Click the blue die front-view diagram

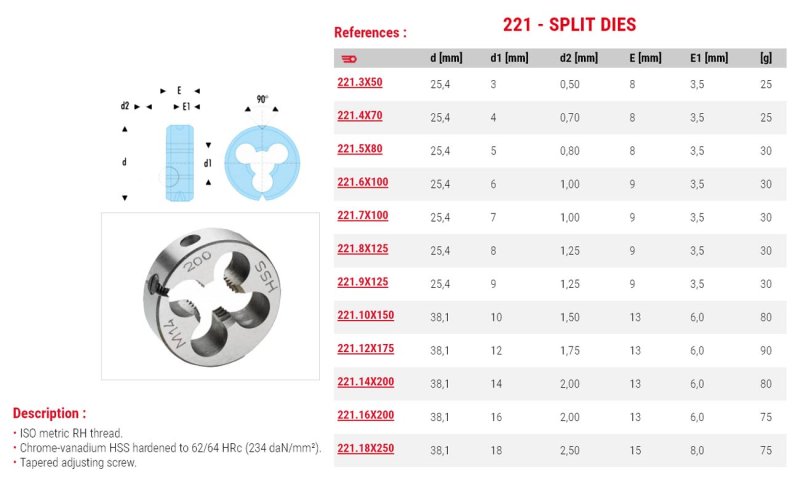pyautogui.click(x=262, y=163)
